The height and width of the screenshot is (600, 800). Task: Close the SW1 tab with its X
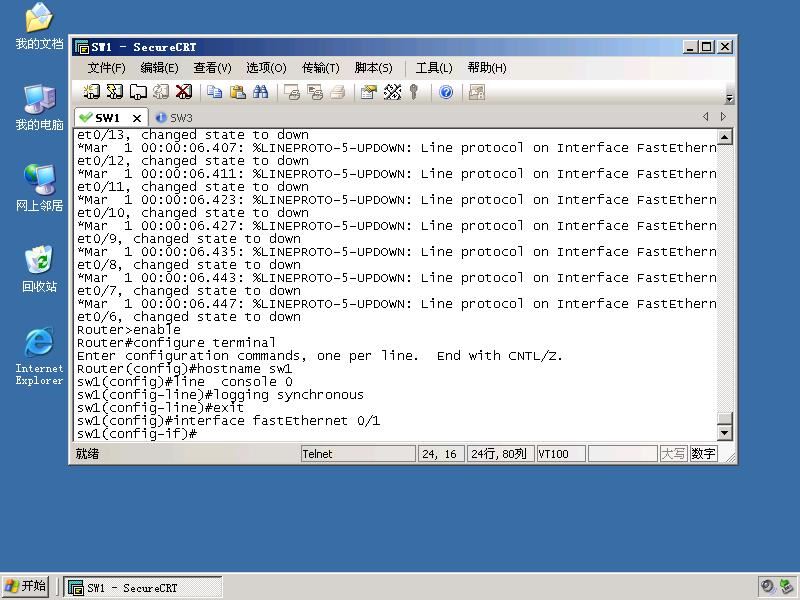coord(137,118)
